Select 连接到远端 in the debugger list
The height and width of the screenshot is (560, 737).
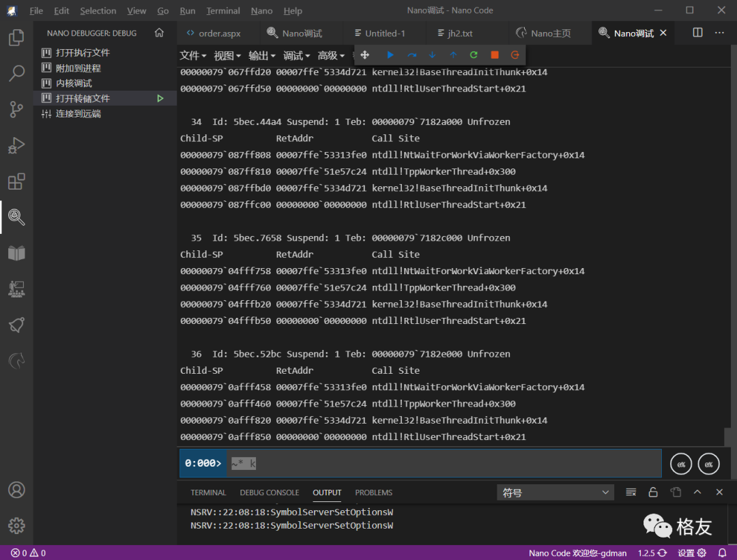tap(105, 114)
